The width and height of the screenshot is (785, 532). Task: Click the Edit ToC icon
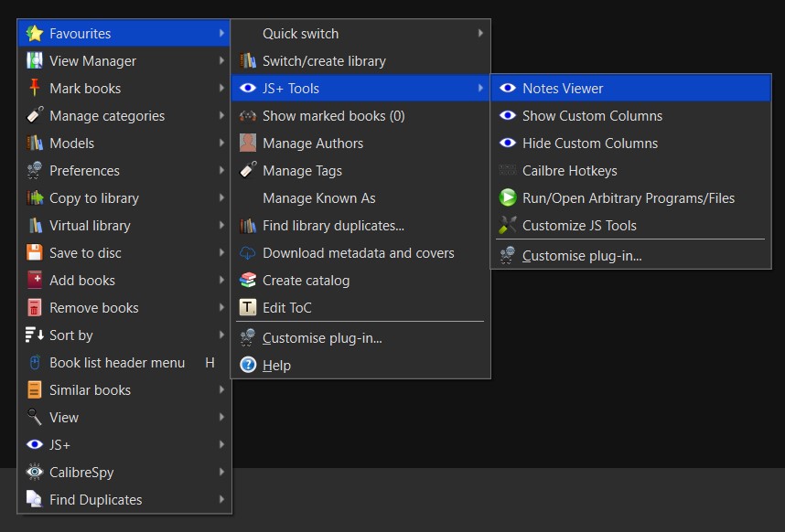pos(248,308)
